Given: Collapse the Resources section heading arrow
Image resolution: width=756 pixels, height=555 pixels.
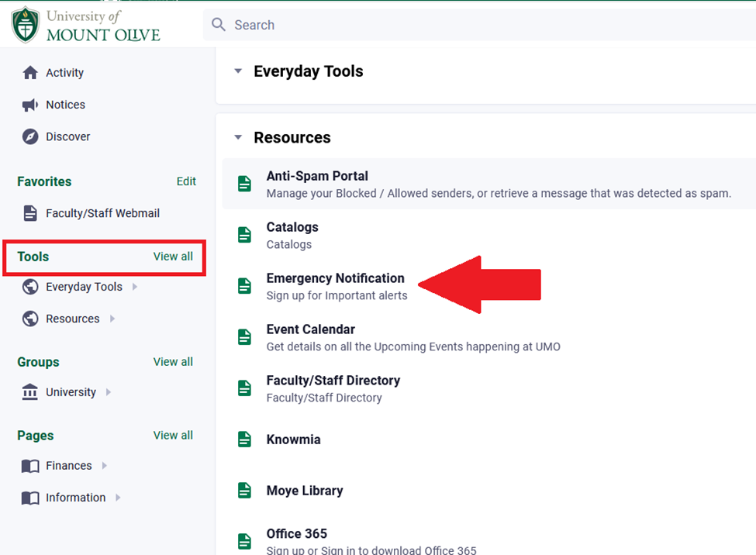Looking at the screenshot, I should [x=238, y=137].
